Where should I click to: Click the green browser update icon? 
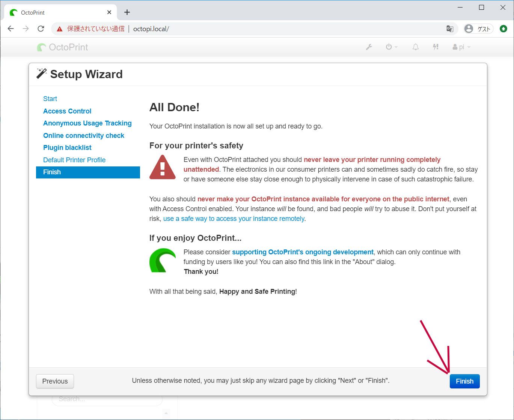(503, 29)
